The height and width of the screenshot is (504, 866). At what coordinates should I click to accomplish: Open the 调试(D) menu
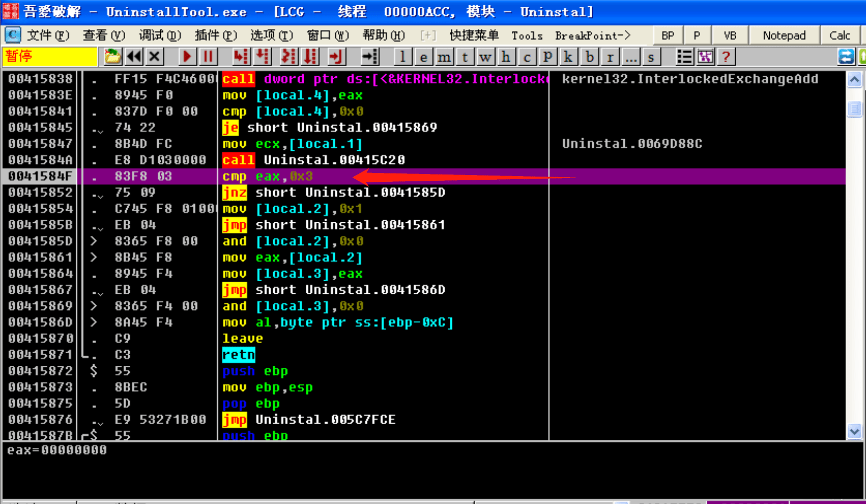[x=160, y=35]
